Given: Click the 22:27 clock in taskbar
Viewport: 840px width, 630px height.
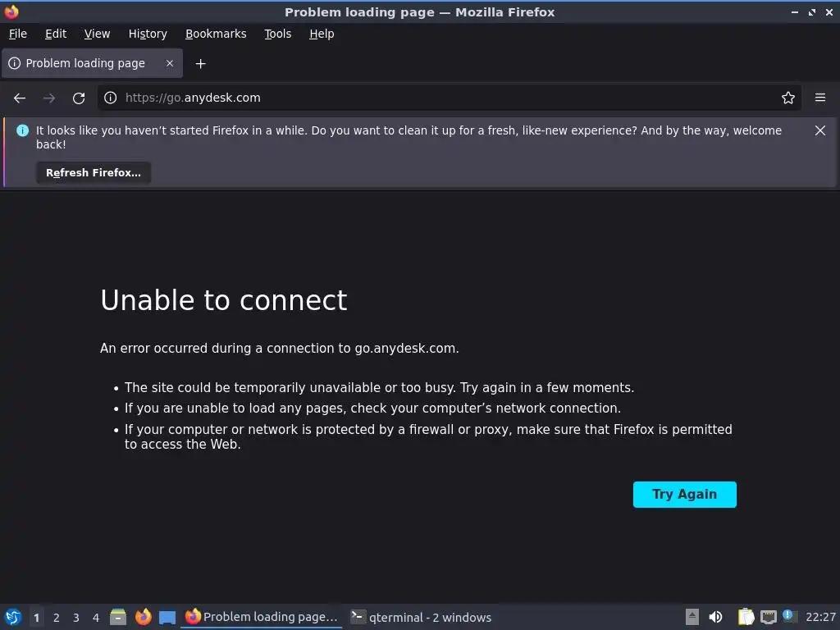Looking at the screenshot, I should pyautogui.click(x=820, y=618).
